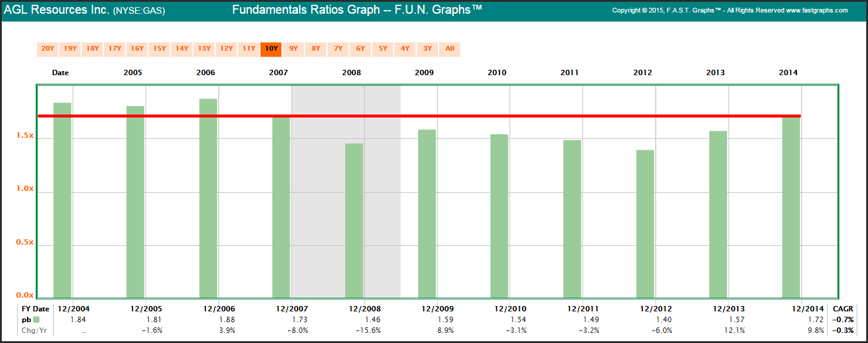Image resolution: width=868 pixels, height=343 pixels.
Task: Click the 2012 lowest pb bar
Action: [645, 224]
